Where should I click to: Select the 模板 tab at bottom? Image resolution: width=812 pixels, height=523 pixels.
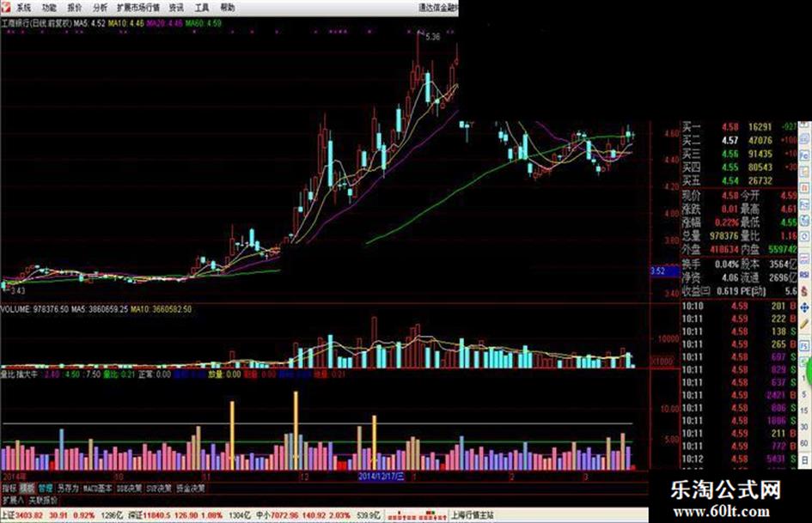(x=27, y=488)
